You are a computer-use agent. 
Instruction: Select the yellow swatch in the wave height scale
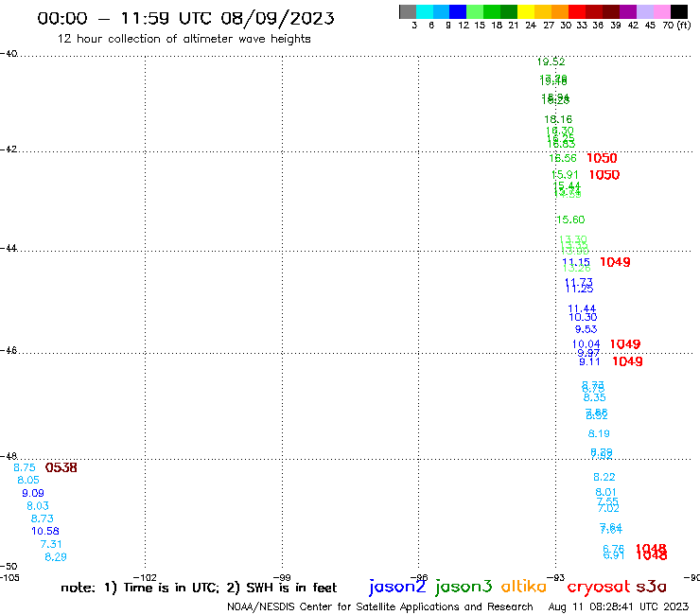tap(526, 11)
